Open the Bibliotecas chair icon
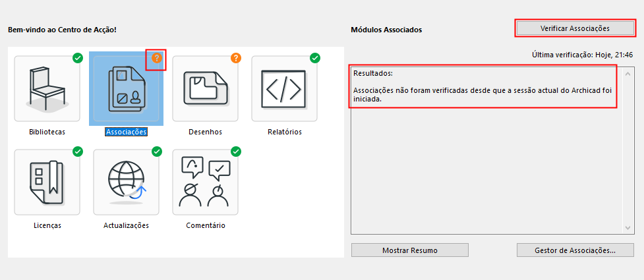Viewport: 644px width, 280px height. click(x=47, y=88)
